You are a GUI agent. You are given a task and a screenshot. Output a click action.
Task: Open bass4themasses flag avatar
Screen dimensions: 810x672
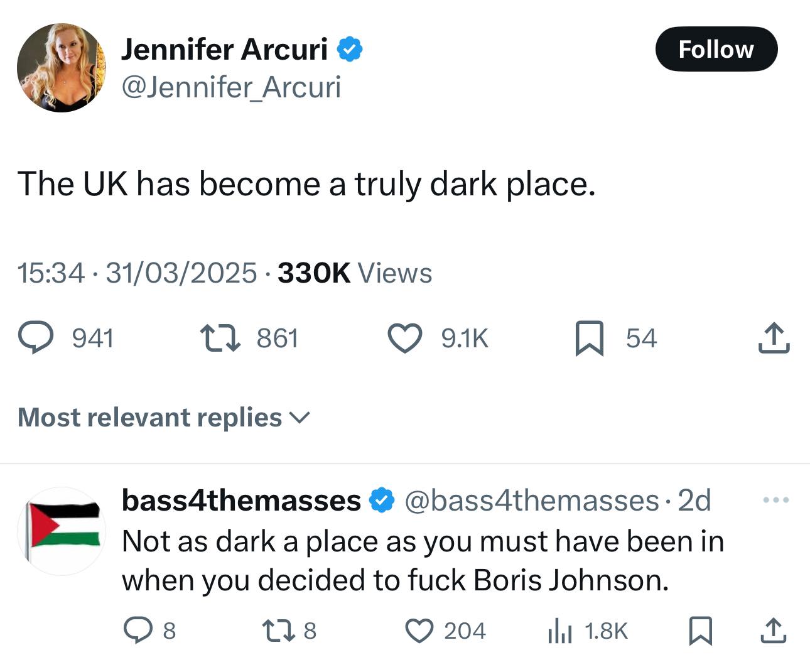[x=62, y=531]
